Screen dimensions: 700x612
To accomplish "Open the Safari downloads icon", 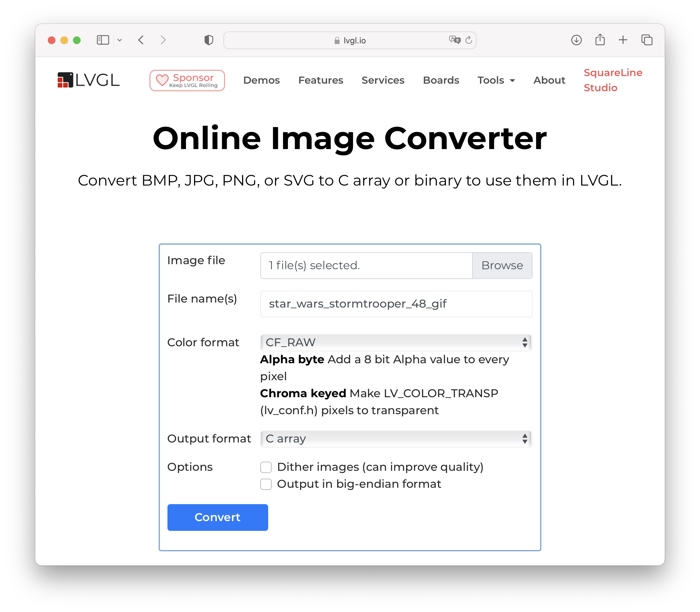I will [576, 40].
